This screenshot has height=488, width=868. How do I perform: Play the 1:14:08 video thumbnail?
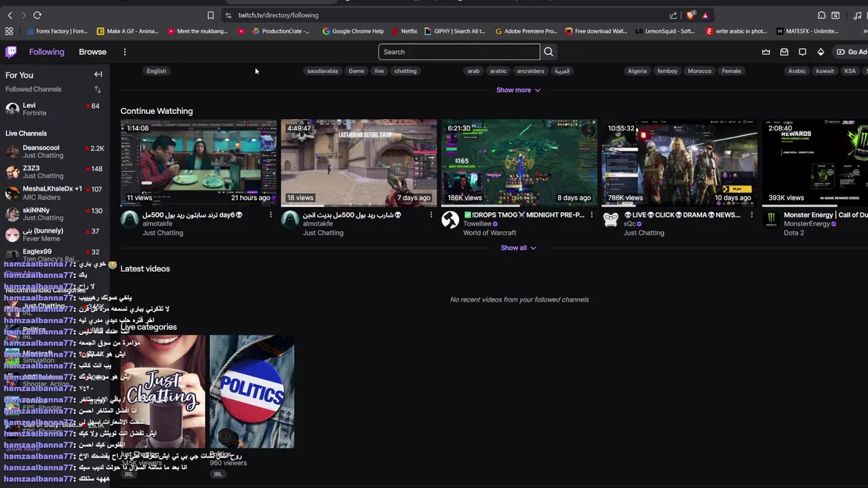199,163
